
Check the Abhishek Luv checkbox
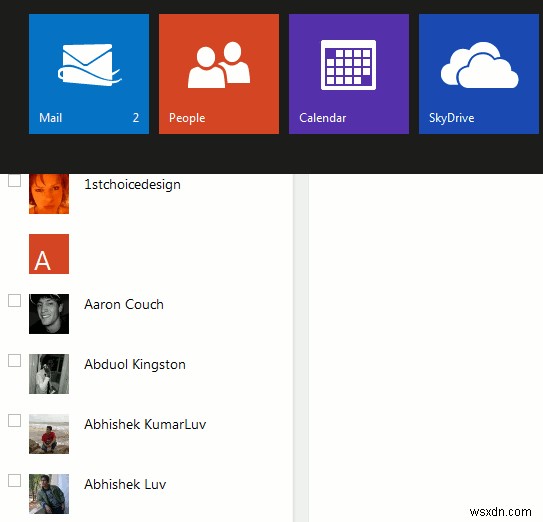(14, 480)
